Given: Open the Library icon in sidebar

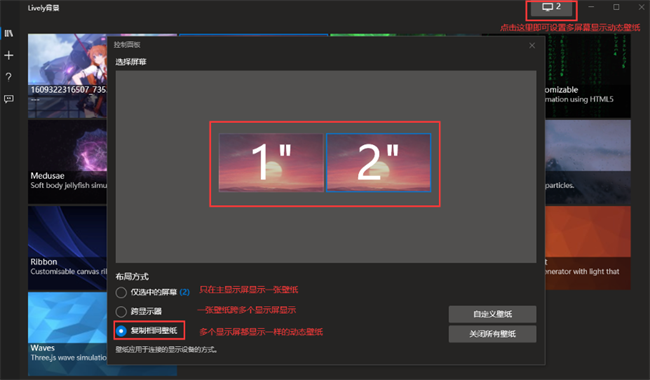Looking at the screenshot, I should [x=9, y=33].
